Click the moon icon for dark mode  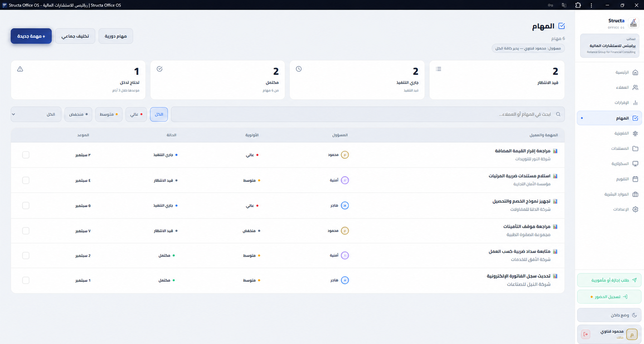pyautogui.click(x=635, y=315)
